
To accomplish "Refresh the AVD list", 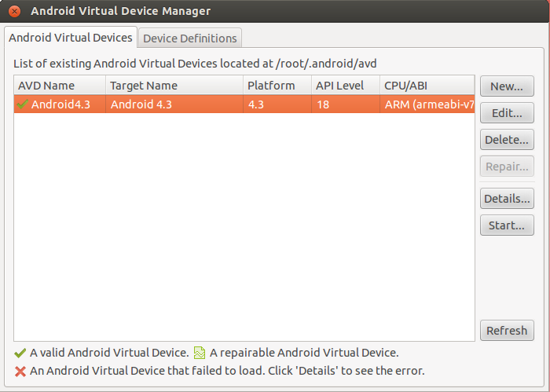I will point(507,331).
